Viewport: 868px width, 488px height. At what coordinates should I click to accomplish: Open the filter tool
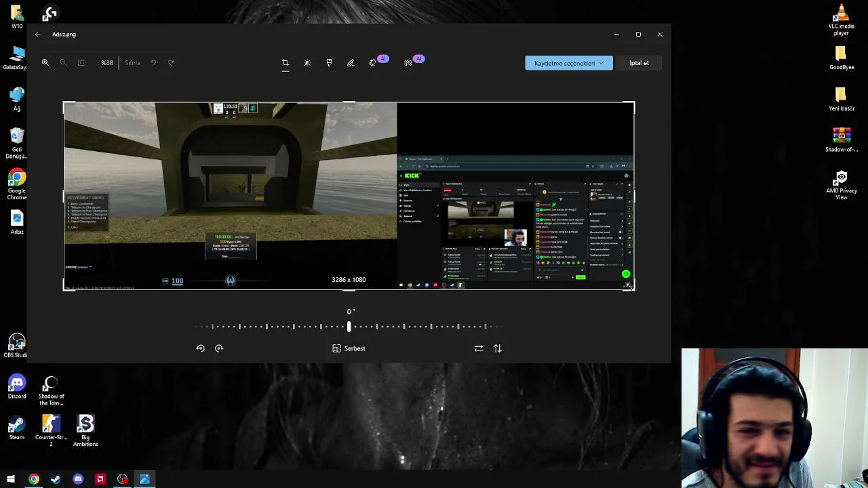click(x=329, y=62)
